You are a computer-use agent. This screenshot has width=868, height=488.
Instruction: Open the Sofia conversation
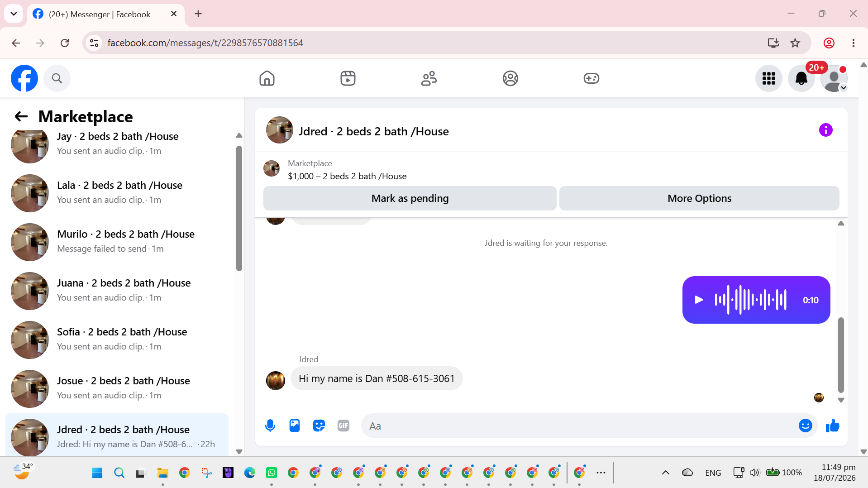[117, 340]
